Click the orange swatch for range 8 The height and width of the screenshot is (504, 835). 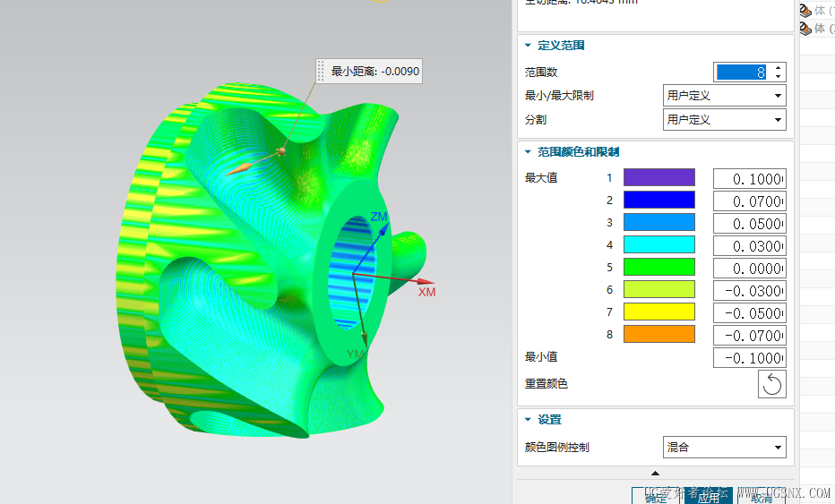[659, 334]
